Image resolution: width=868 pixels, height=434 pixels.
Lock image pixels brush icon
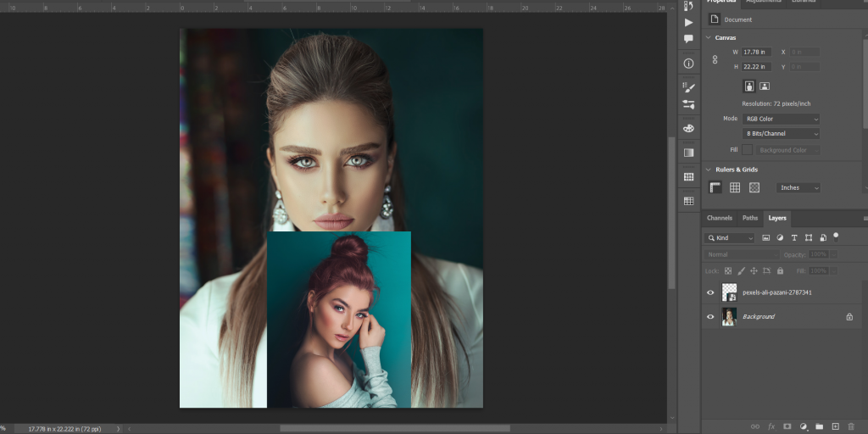click(x=741, y=271)
